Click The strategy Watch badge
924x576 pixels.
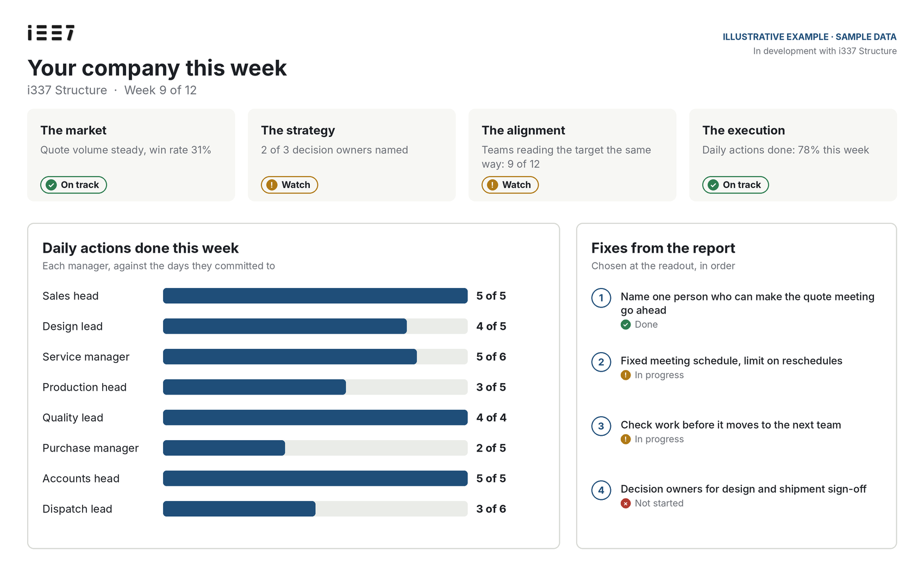289,185
